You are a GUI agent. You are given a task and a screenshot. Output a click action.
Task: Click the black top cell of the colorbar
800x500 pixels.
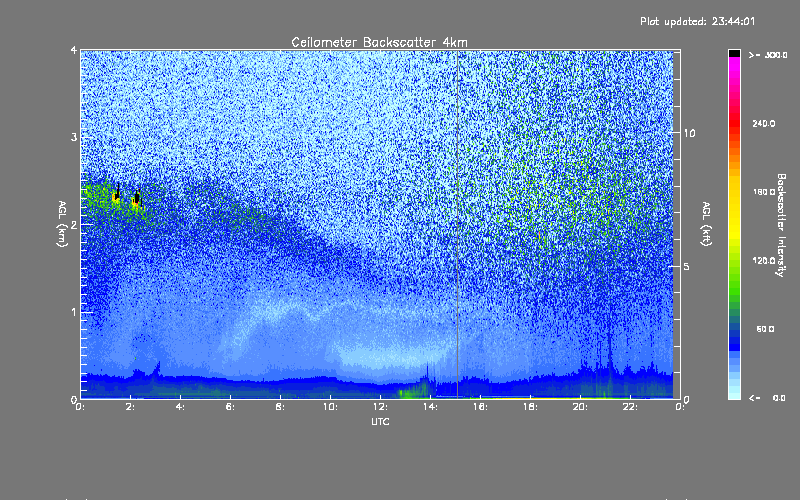coord(734,53)
